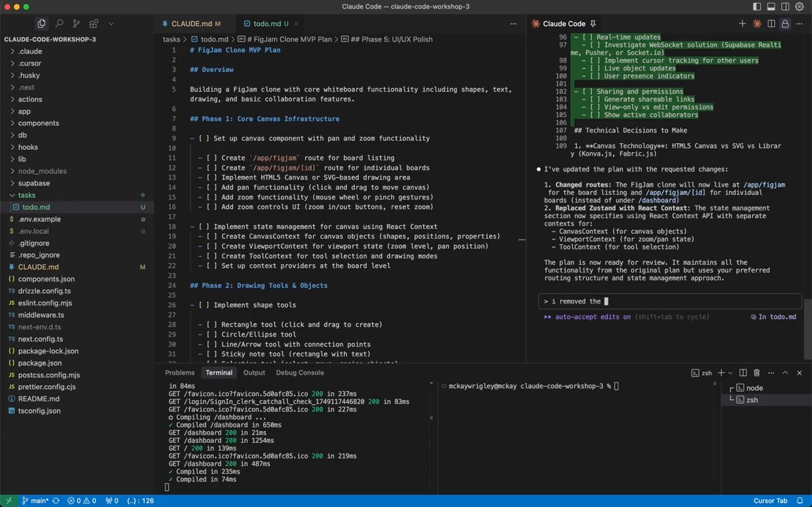
Task: Open terminal panel more actions
Action: pos(771,373)
